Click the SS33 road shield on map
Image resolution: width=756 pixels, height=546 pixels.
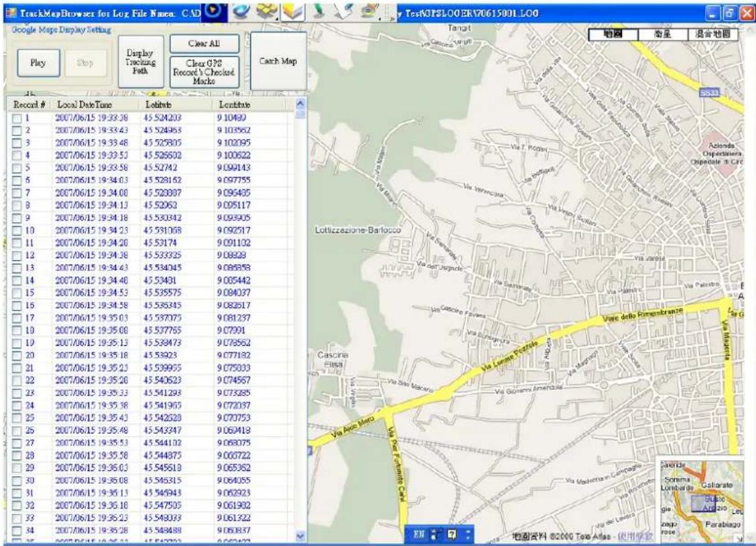point(709,92)
